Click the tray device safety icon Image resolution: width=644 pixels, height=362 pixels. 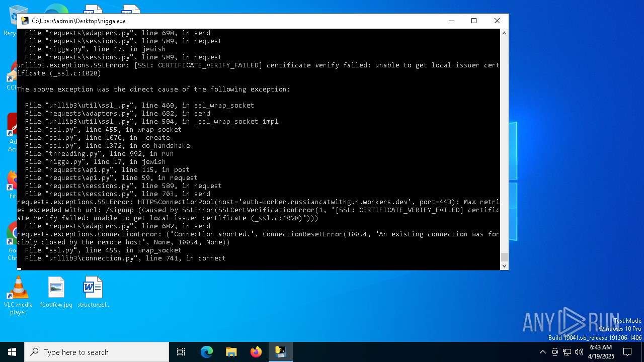[555, 352]
